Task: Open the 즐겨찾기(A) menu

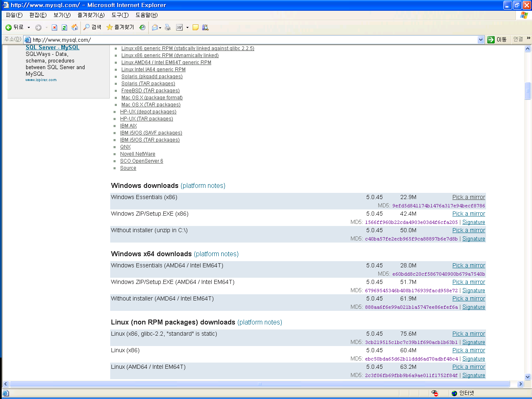Action: click(91, 15)
